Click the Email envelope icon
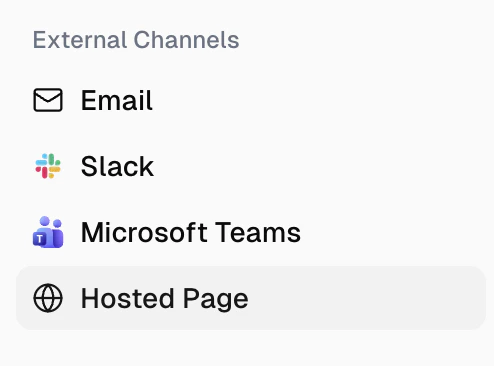 point(48,100)
